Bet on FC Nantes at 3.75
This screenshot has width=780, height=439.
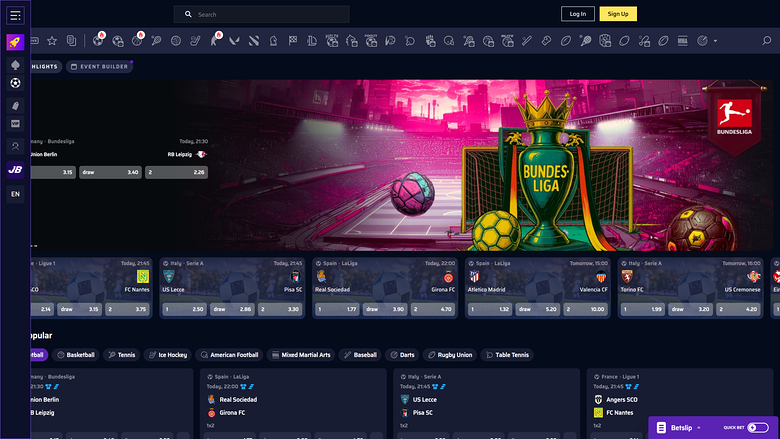pyautogui.click(x=128, y=309)
